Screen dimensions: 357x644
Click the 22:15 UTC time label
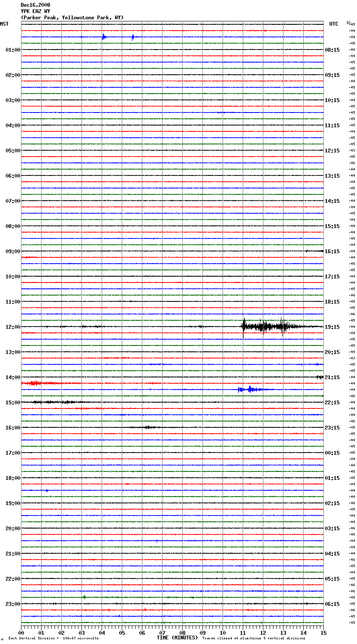[x=332, y=403]
